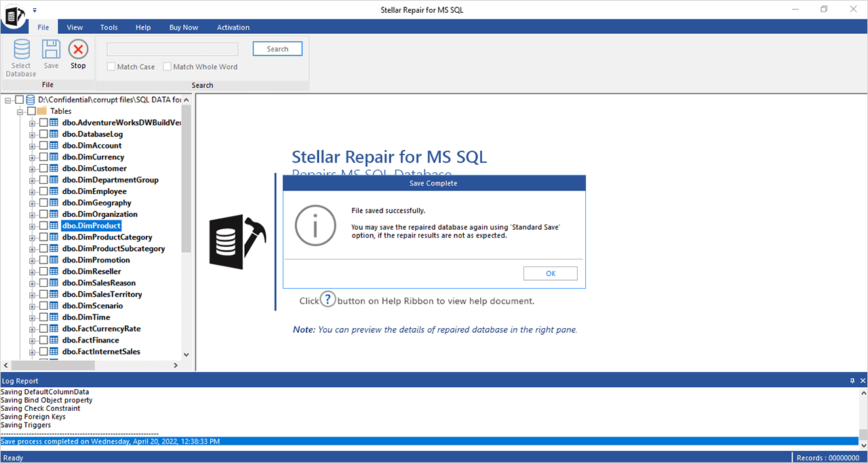Click table icon beside dbo.DimOrganization
The height and width of the screenshot is (463, 868).
[x=54, y=214]
